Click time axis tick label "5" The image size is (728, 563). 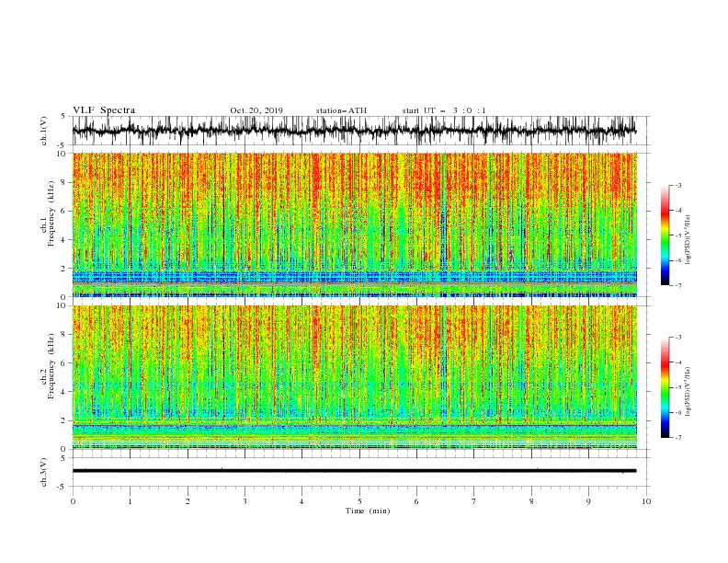click(x=359, y=501)
